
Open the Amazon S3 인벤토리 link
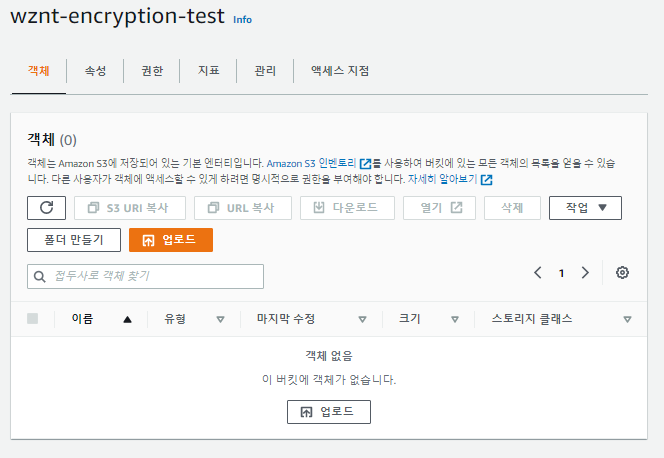pyautogui.click(x=311, y=163)
